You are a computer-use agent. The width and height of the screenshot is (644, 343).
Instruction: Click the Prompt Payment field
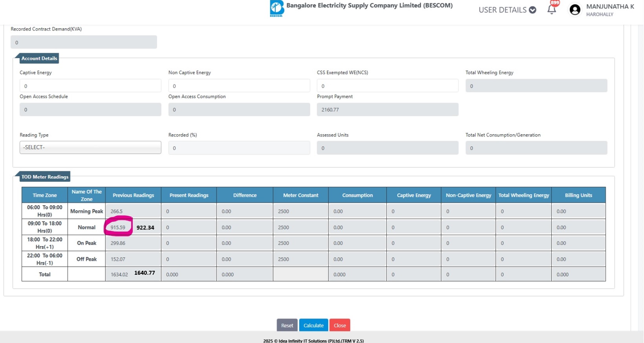[x=387, y=110]
